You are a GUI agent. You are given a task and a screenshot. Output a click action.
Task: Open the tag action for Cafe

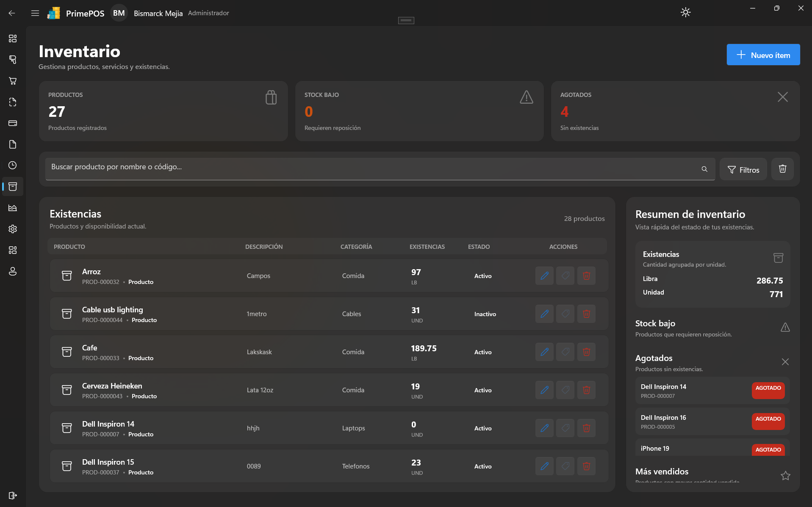[565, 352]
